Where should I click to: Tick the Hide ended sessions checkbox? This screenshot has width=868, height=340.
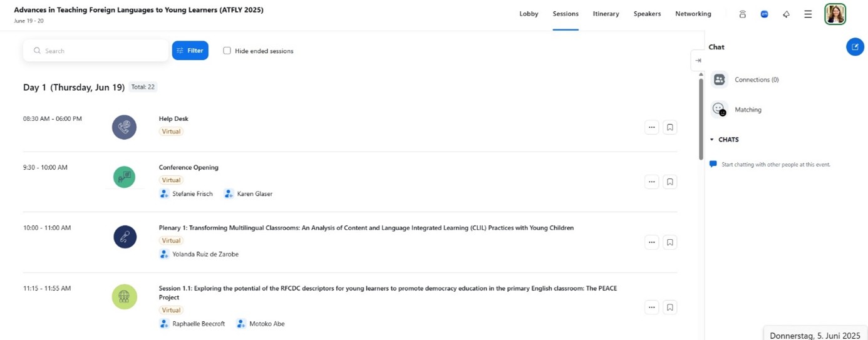[x=227, y=51]
